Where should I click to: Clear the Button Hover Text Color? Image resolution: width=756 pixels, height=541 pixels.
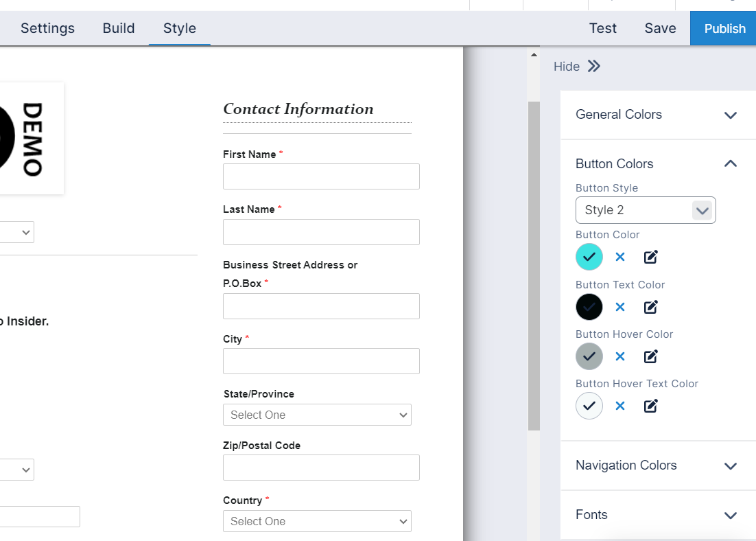point(620,406)
